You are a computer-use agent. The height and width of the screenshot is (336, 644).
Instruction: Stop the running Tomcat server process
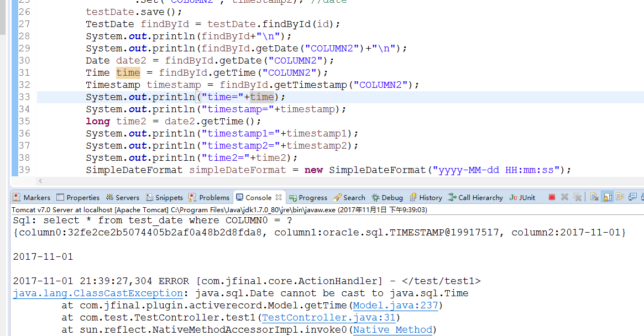pyautogui.click(x=552, y=197)
